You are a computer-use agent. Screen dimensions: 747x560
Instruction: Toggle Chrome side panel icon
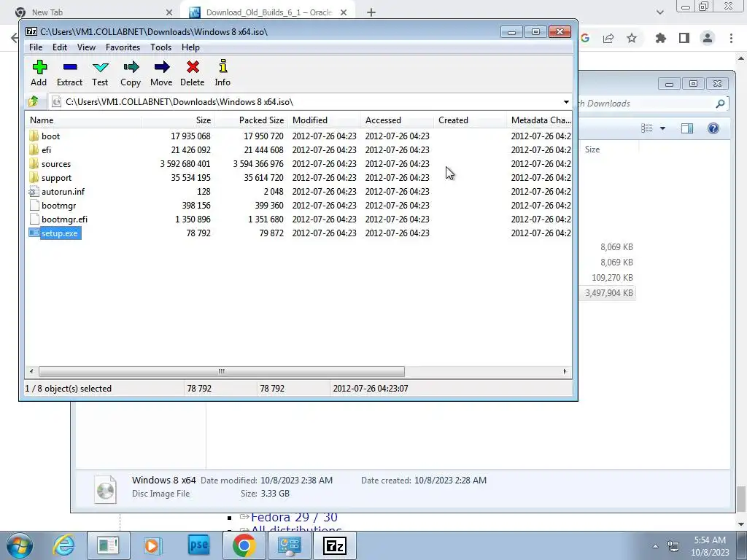(684, 38)
